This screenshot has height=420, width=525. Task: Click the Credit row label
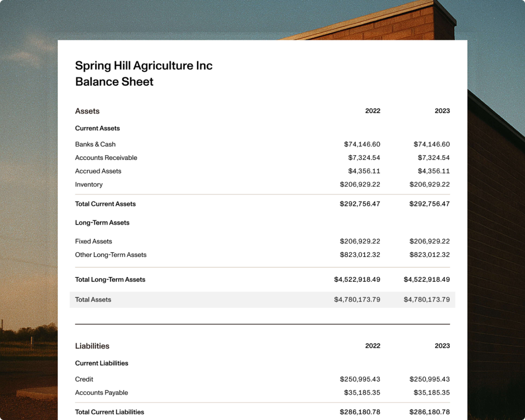pos(84,379)
